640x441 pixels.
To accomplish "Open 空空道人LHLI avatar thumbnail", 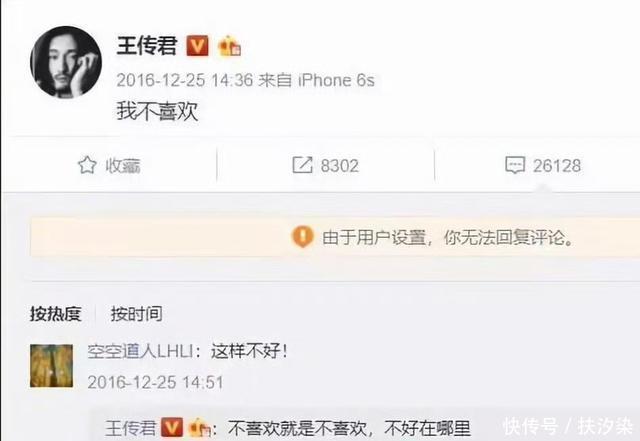I will click(x=51, y=366).
